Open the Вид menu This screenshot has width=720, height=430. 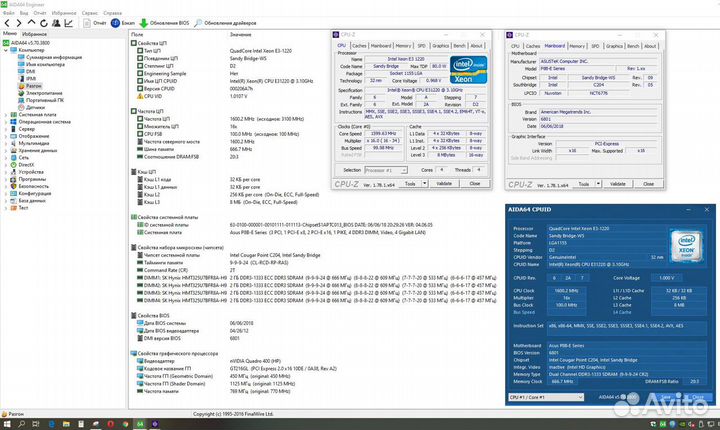24,13
